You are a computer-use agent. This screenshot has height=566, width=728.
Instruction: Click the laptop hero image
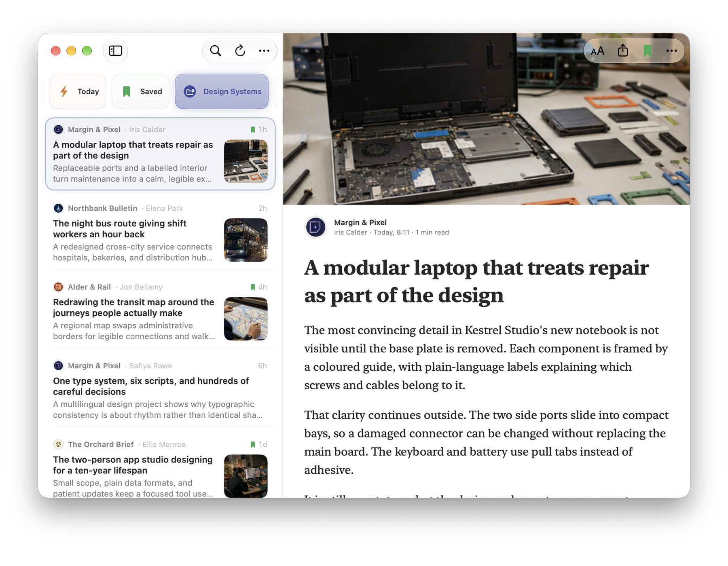coord(487,119)
